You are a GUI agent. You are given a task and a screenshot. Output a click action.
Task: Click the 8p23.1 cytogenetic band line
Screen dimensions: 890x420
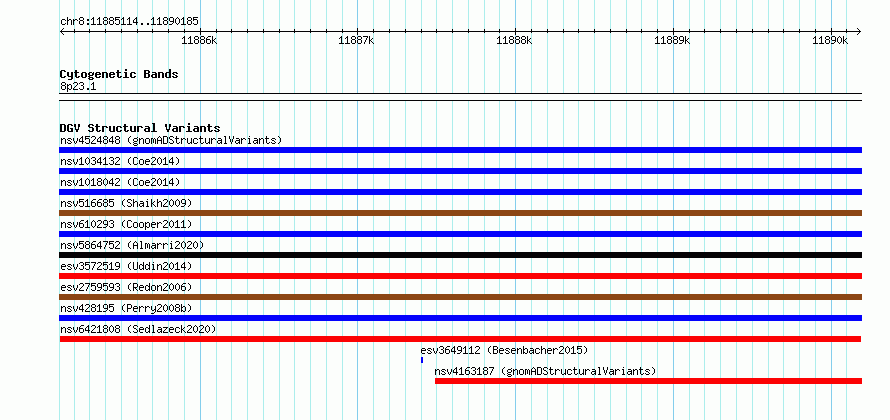click(x=460, y=97)
